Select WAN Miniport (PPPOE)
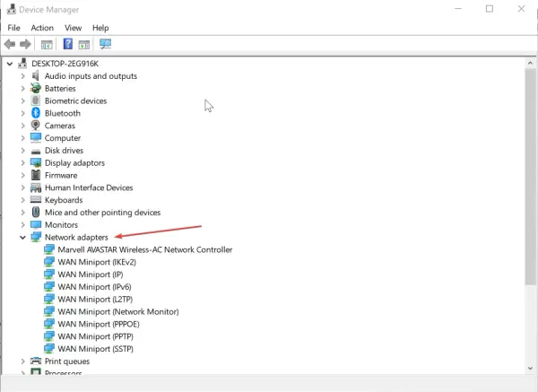The width and height of the screenshot is (538, 392). 99,324
